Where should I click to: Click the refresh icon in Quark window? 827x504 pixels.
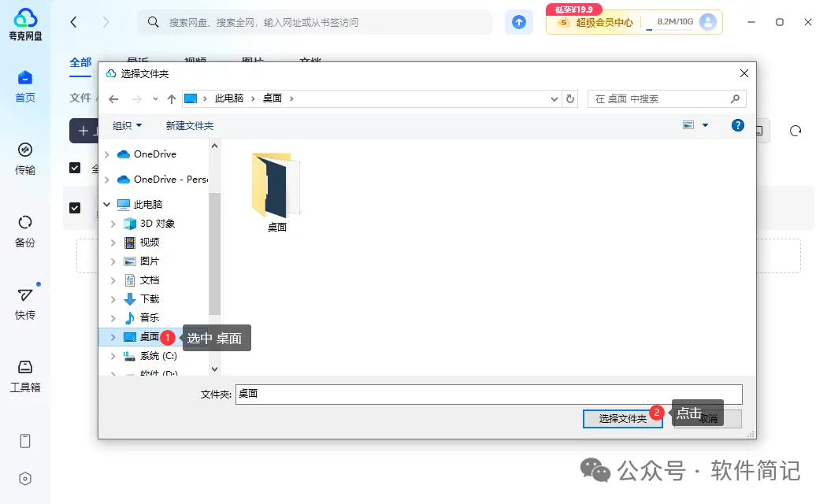795,131
